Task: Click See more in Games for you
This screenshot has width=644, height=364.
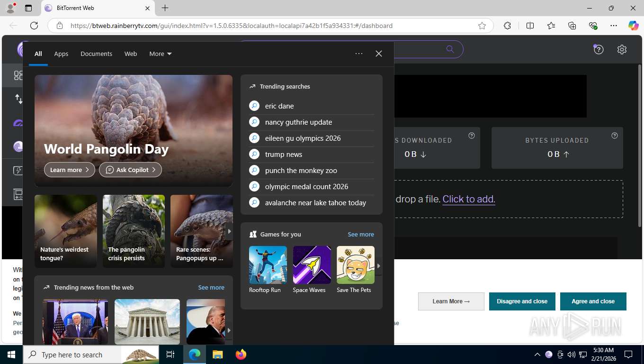Action: tap(361, 234)
